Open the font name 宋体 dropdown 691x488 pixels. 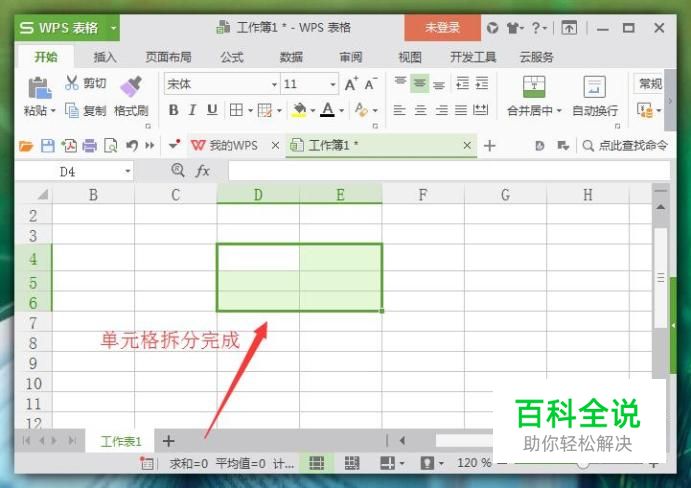[x=274, y=84]
